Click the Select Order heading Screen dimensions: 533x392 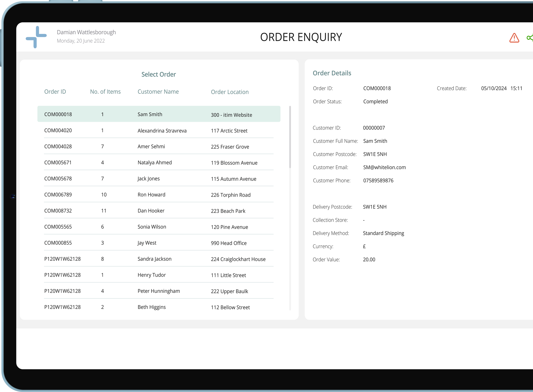[159, 74]
